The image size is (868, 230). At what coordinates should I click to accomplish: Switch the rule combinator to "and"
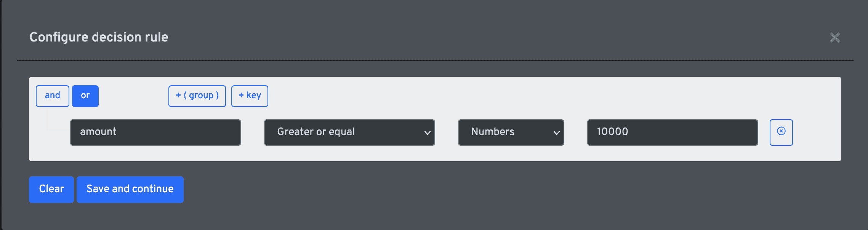click(53, 96)
